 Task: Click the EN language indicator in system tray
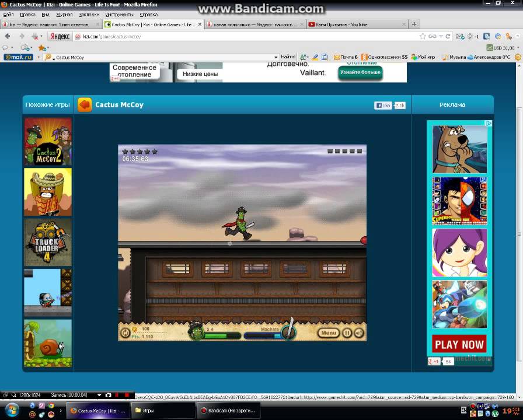[x=463, y=410]
